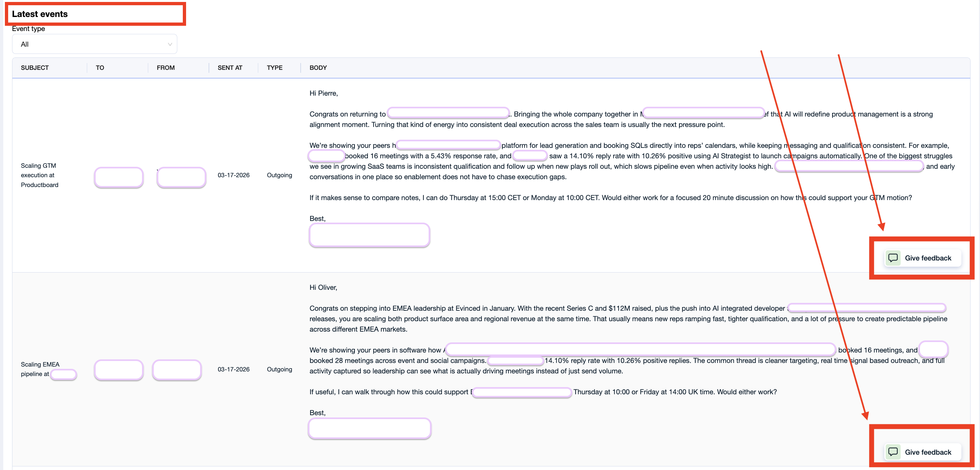Click the BODY column header
980x470 pixels.
click(318, 68)
